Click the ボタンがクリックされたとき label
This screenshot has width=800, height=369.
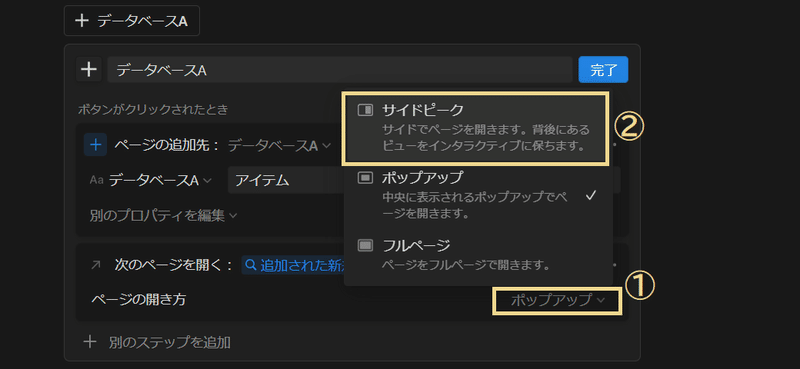pos(153,109)
